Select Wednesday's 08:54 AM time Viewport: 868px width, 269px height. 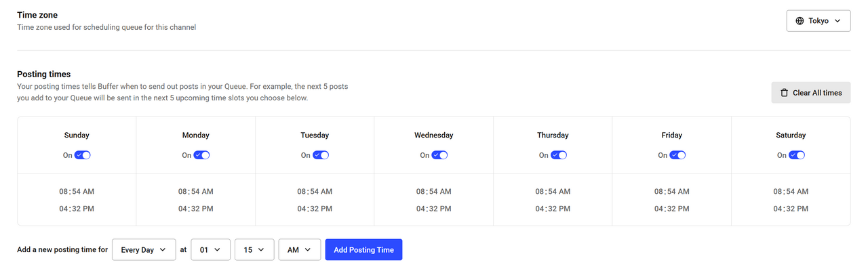pyautogui.click(x=434, y=192)
